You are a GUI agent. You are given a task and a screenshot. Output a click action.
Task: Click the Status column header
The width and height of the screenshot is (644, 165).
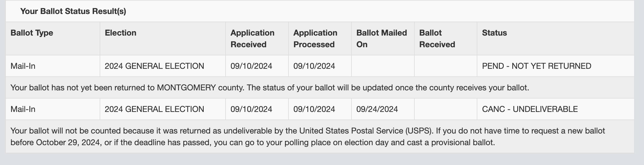pyautogui.click(x=494, y=33)
